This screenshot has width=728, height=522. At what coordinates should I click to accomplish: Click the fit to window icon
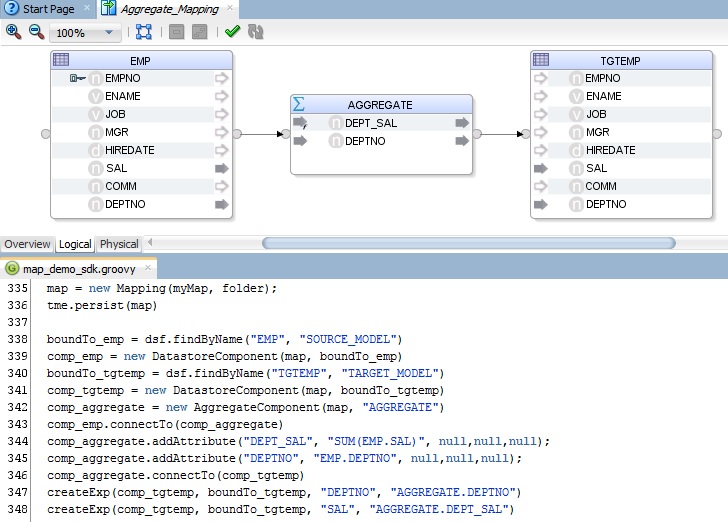tap(144, 32)
